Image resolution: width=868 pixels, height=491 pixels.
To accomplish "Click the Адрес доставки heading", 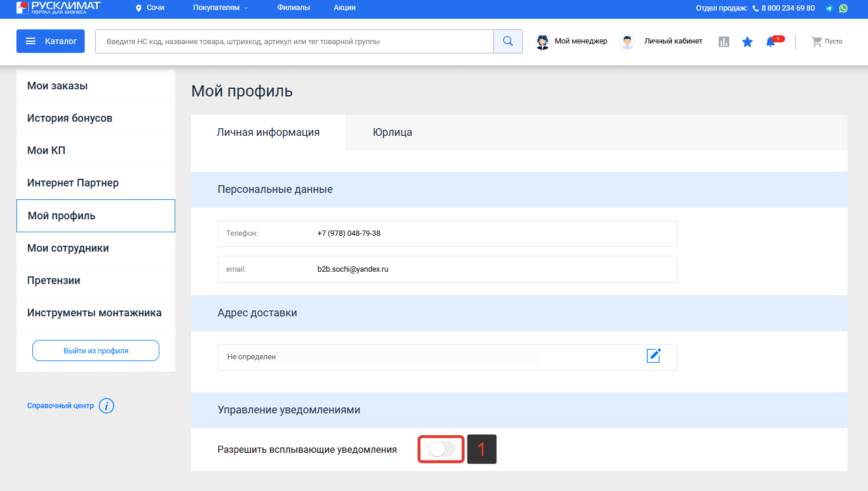I will tap(258, 313).
